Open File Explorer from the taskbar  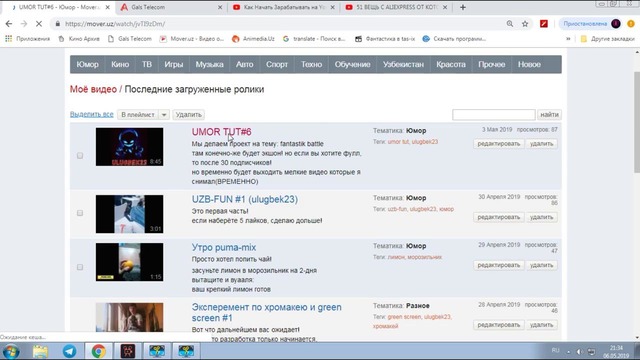coord(40,351)
